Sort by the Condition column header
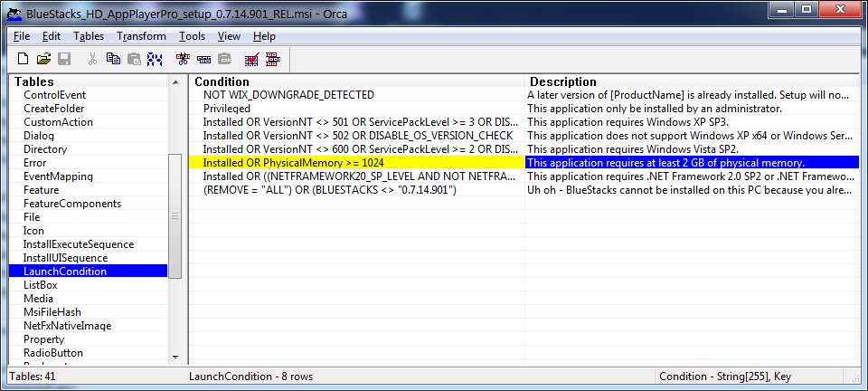Screen dimensions: 868x391 tap(356, 81)
